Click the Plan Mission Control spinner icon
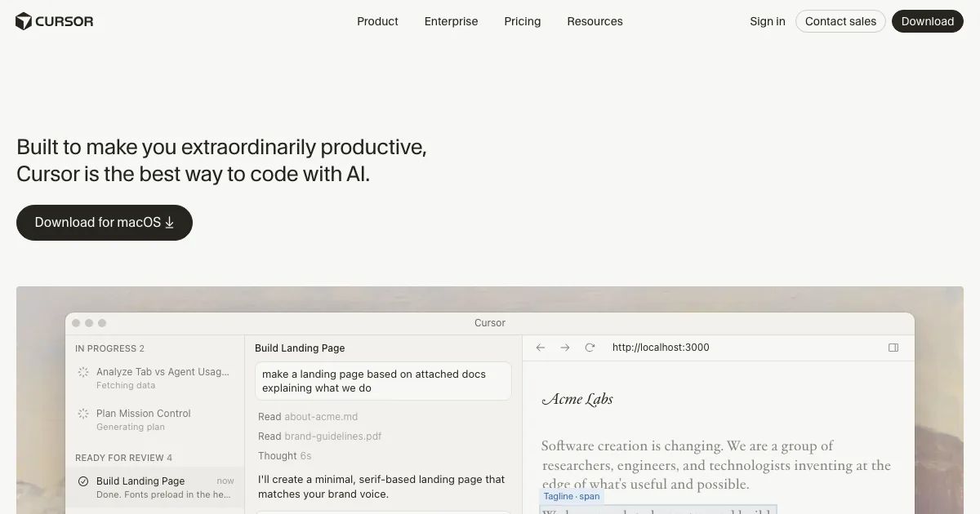980x514 pixels. click(83, 414)
